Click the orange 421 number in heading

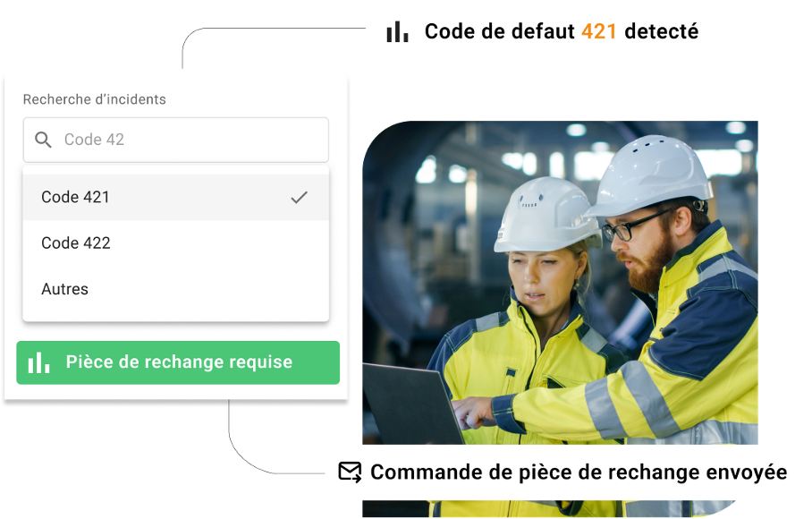[598, 31]
